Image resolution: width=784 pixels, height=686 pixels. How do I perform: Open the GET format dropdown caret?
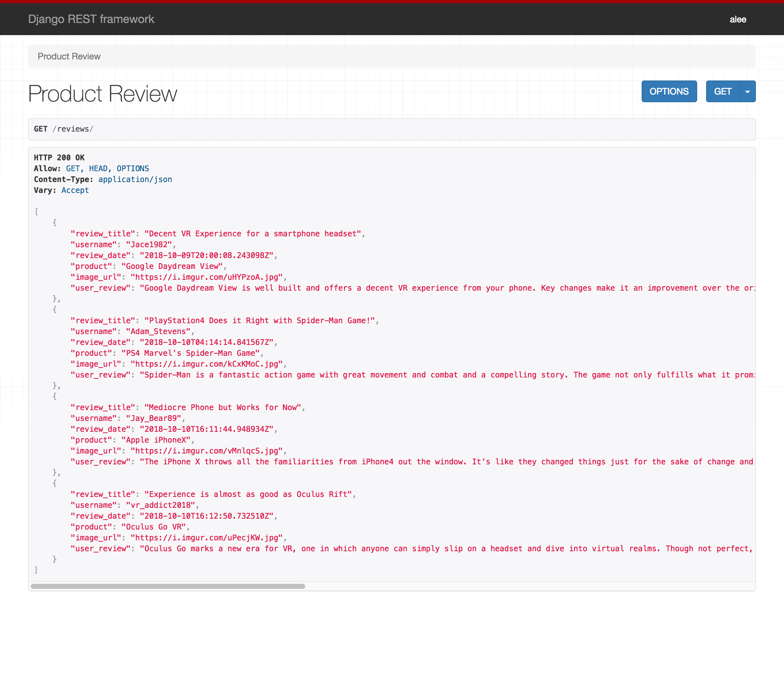tap(747, 91)
